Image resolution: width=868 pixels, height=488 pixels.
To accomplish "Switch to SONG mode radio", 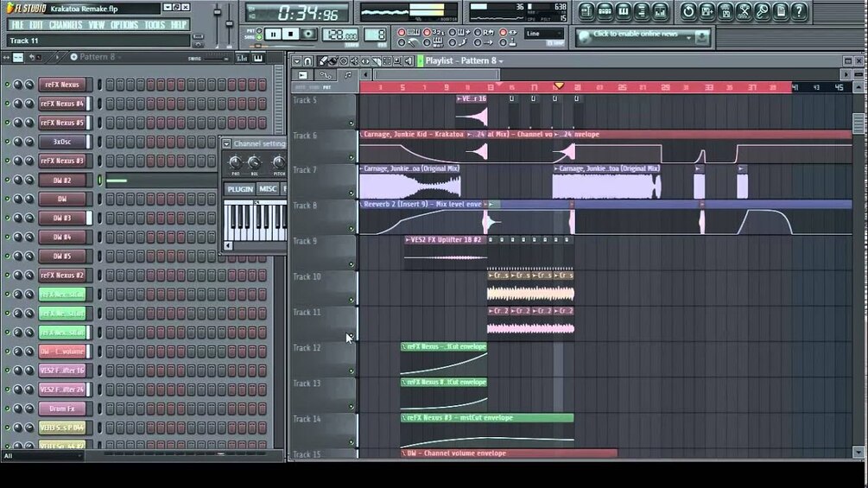I will pyautogui.click(x=259, y=37).
